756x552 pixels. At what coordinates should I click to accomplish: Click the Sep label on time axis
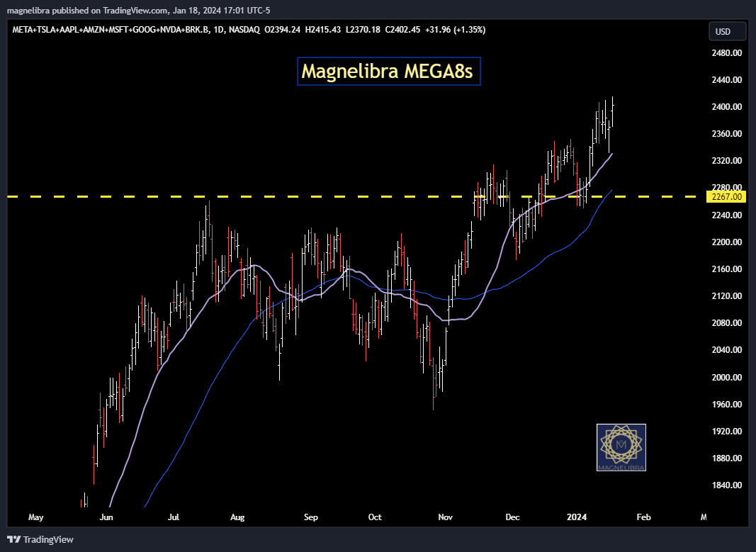pos(311,517)
